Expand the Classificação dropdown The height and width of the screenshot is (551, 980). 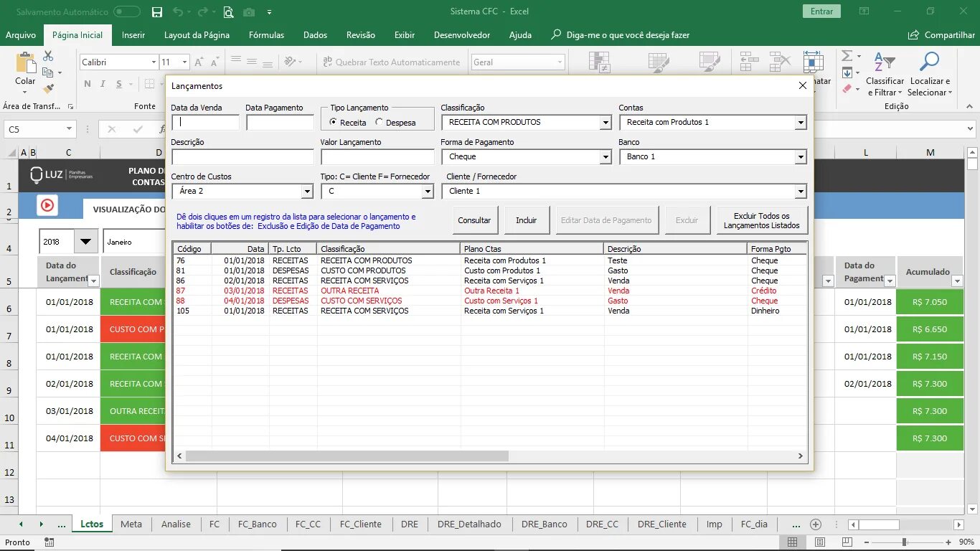(606, 123)
